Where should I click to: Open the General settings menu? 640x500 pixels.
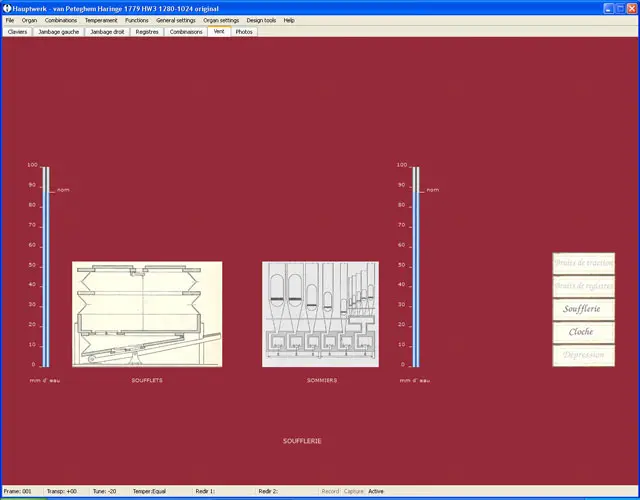tap(176, 20)
